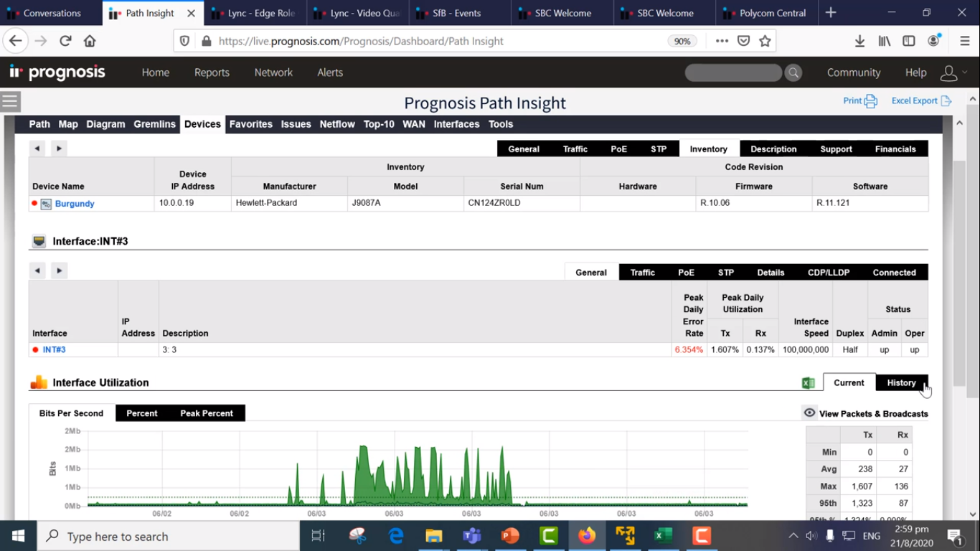980x551 pixels.
Task: Click the Firefox address bar URL
Action: [361, 41]
